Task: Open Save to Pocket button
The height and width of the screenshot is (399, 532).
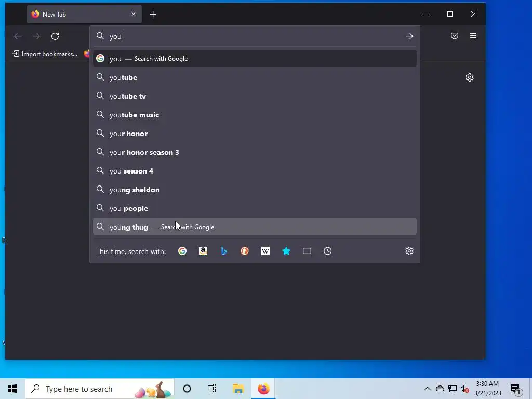Action: 454,36
